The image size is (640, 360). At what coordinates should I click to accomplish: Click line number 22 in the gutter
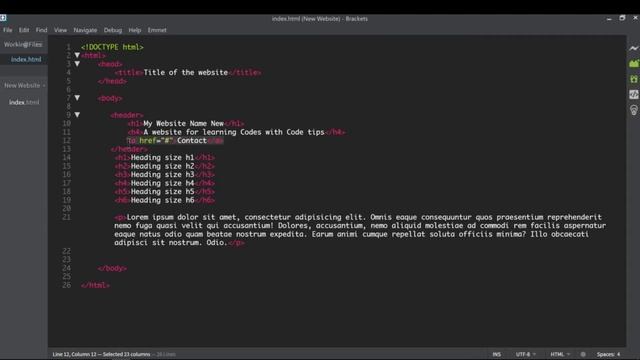pyautogui.click(x=67, y=251)
